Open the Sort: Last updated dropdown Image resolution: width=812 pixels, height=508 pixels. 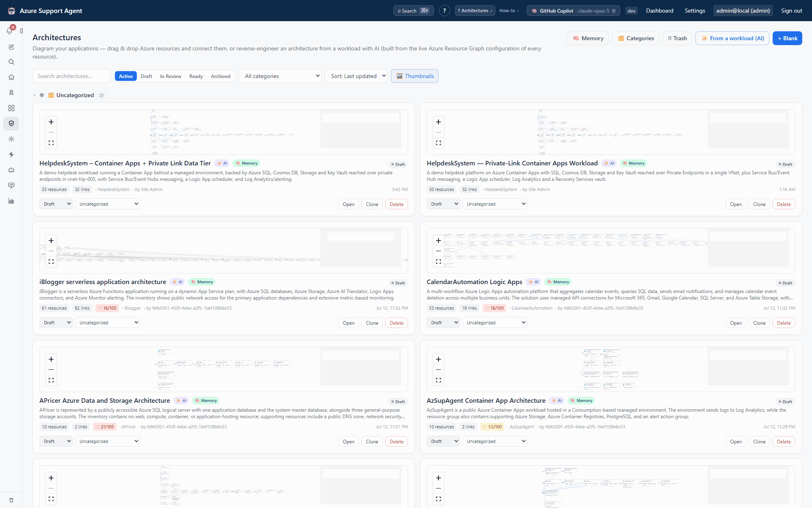click(x=356, y=76)
